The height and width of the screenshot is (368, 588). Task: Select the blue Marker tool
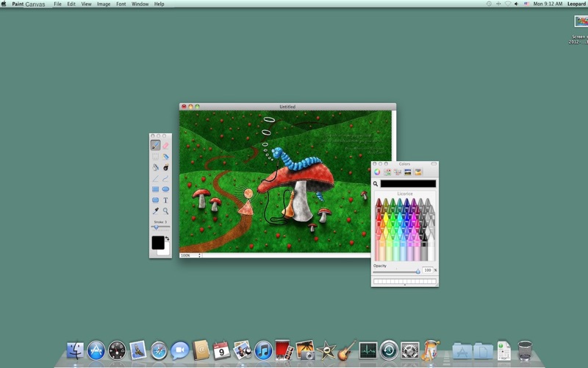(165, 157)
